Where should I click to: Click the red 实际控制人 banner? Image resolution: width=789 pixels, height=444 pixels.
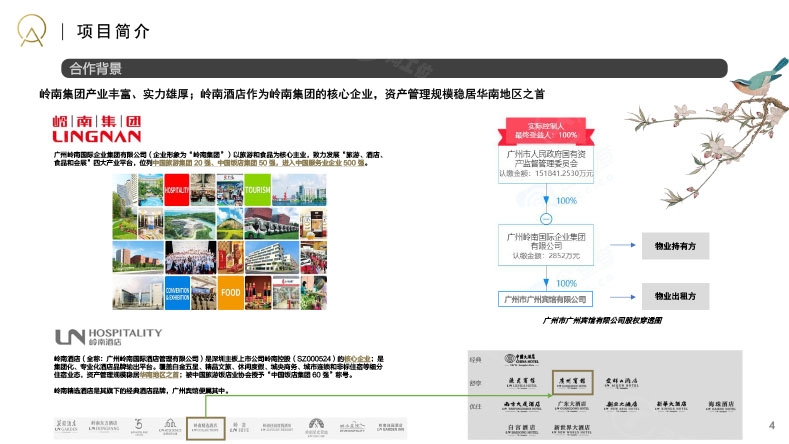[x=546, y=130]
